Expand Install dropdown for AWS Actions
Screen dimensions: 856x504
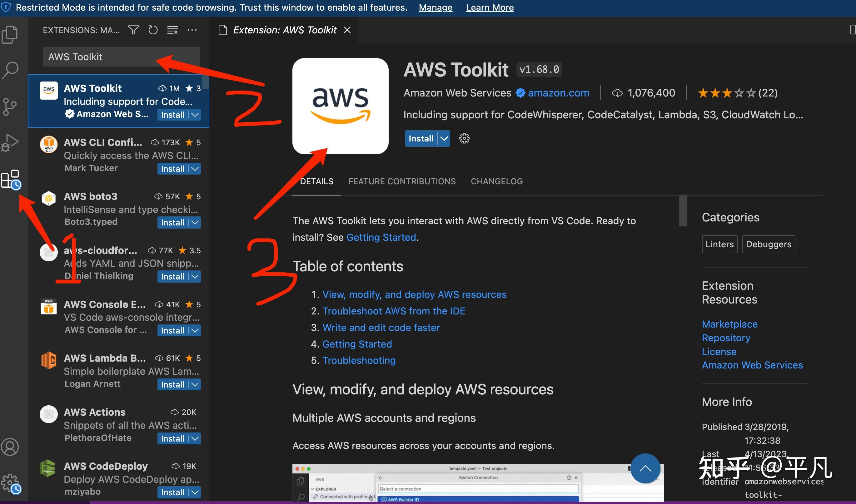click(195, 439)
